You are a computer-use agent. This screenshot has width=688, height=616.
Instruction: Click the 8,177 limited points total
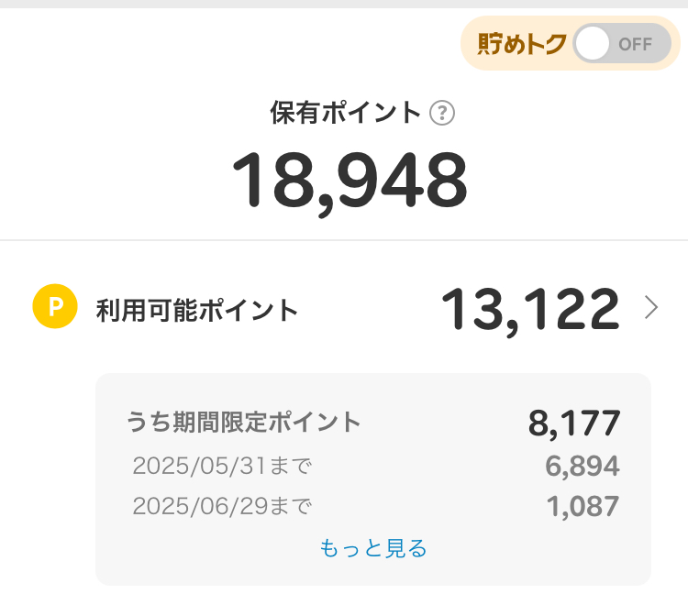(574, 423)
